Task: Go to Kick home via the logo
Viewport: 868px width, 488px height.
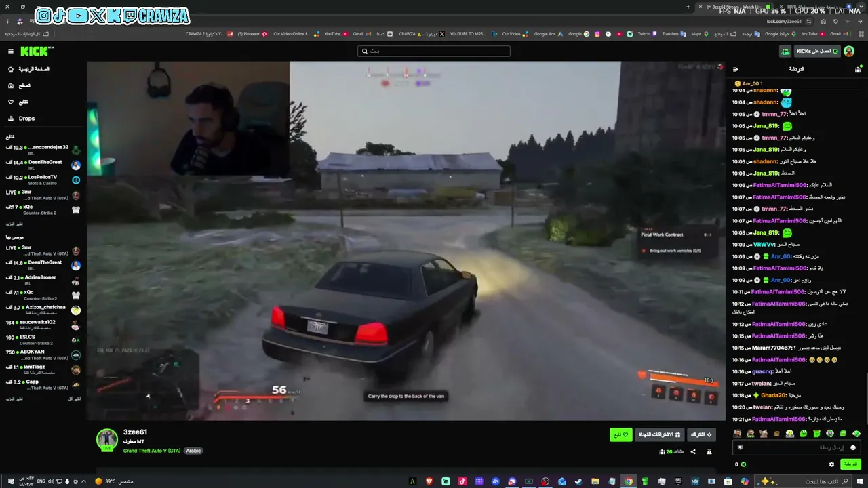Action: pyautogui.click(x=37, y=51)
